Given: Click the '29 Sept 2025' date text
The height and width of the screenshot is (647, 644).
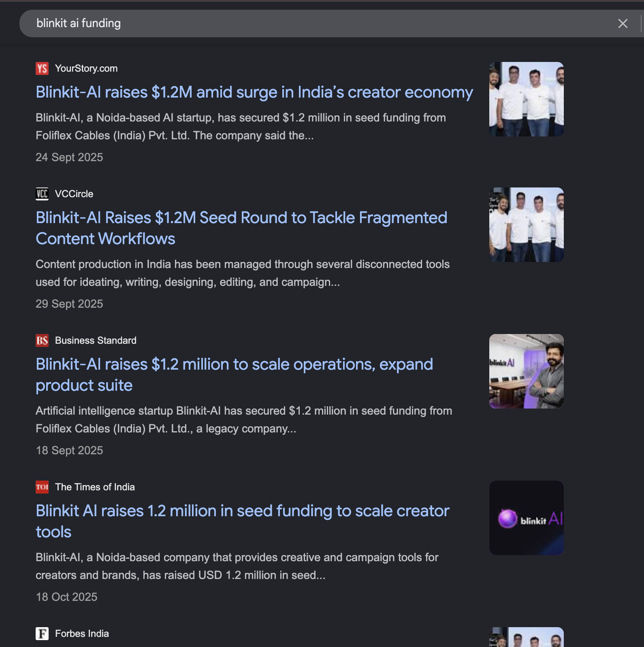Looking at the screenshot, I should 69,304.
